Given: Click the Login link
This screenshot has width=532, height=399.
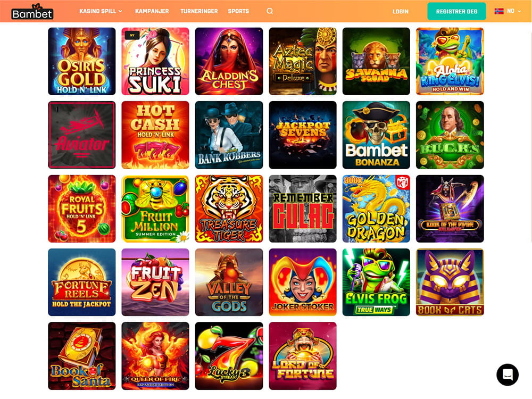Looking at the screenshot, I should coord(401,11).
